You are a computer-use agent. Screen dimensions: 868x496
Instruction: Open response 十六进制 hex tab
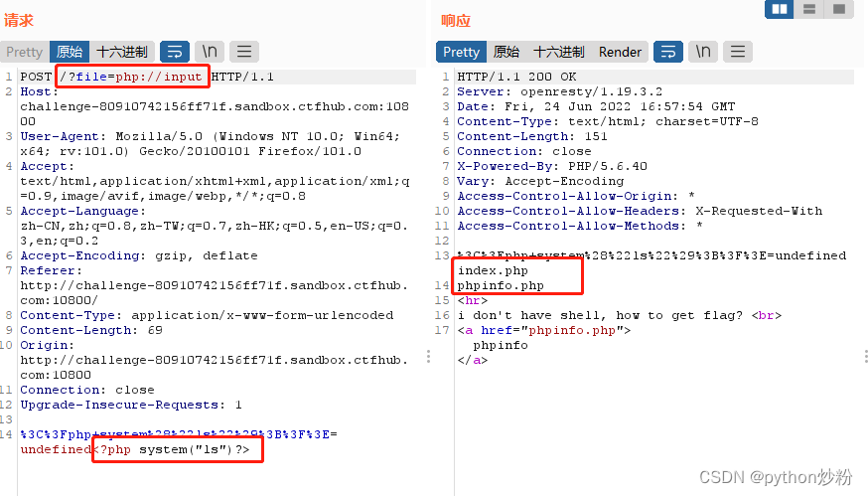pyautogui.click(x=558, y=52)
